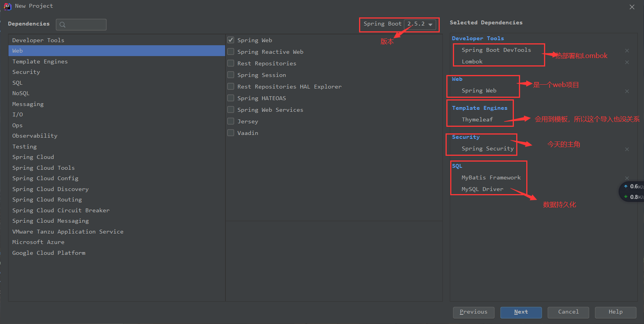Open Help for this dialog

[615, 312]
